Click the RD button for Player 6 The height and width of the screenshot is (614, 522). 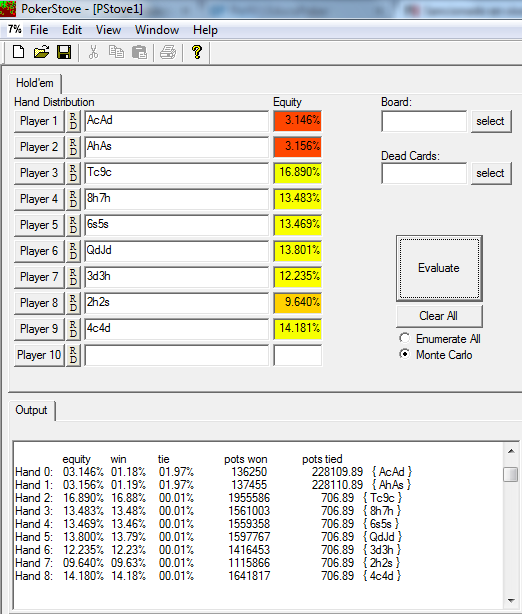pos(73,251)
